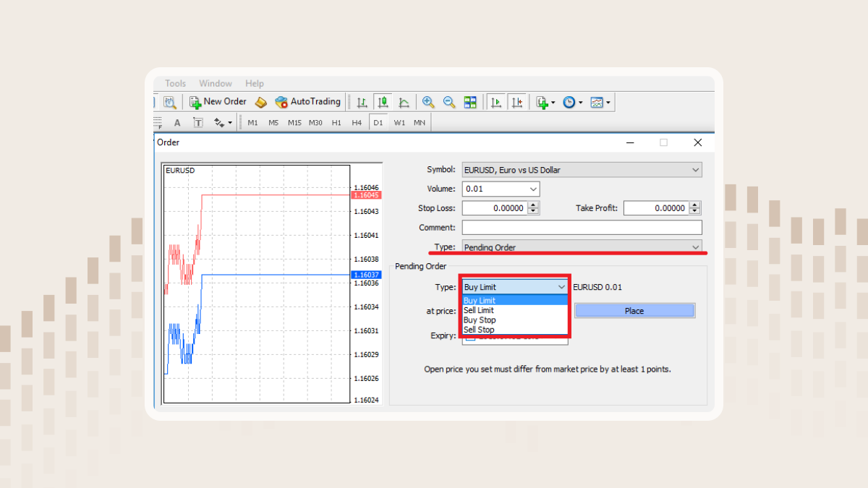This screenshot has width=868, height=488.
Task: Toggle chart auto scroll
Action: (x=495, y=102)
